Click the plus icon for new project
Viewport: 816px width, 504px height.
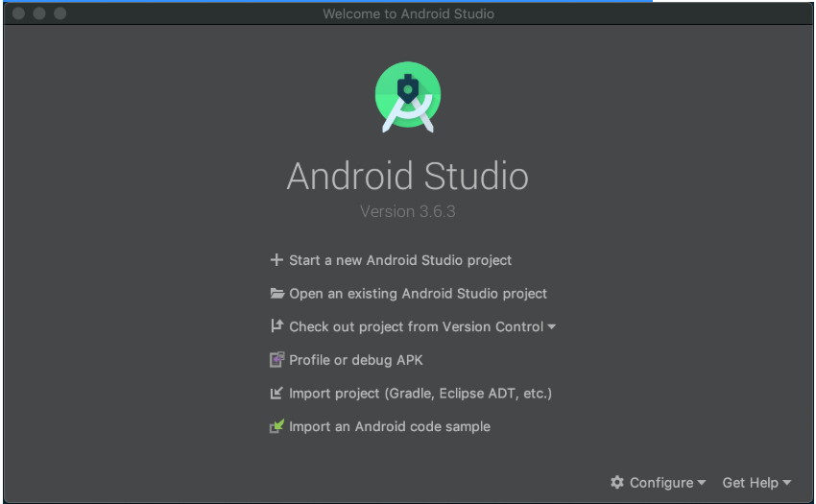276,260
